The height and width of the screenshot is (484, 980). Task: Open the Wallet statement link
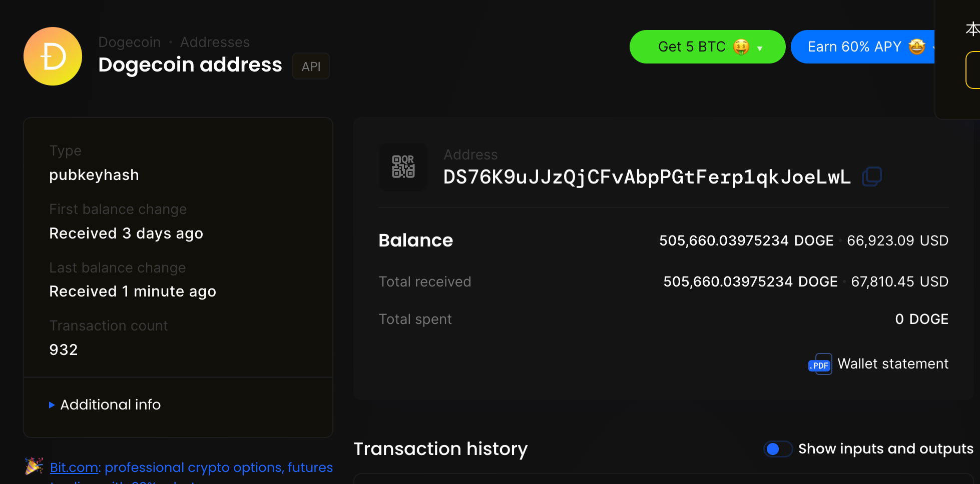click(x=893, y=364)
